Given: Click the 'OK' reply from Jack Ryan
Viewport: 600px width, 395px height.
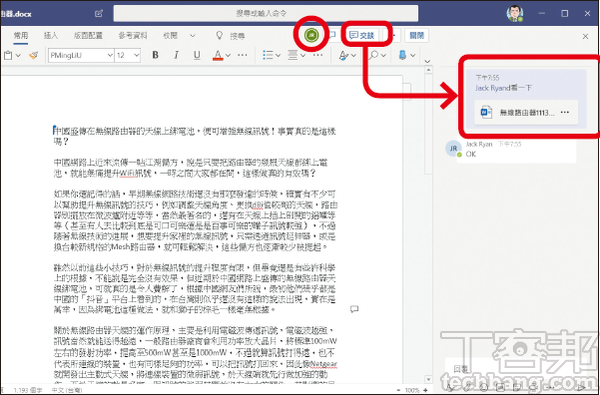Looking at the screenshot, I should coord(471,154).
